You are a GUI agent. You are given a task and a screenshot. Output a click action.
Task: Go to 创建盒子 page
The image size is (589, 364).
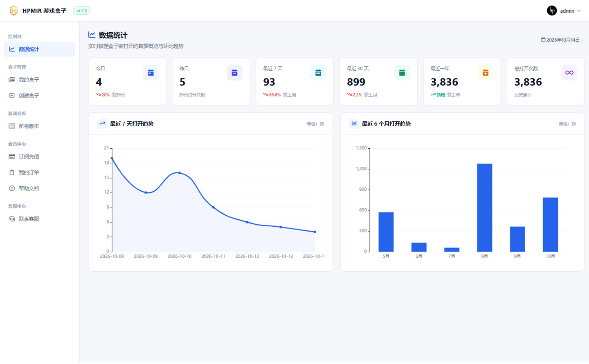click(x=39, y=96)
